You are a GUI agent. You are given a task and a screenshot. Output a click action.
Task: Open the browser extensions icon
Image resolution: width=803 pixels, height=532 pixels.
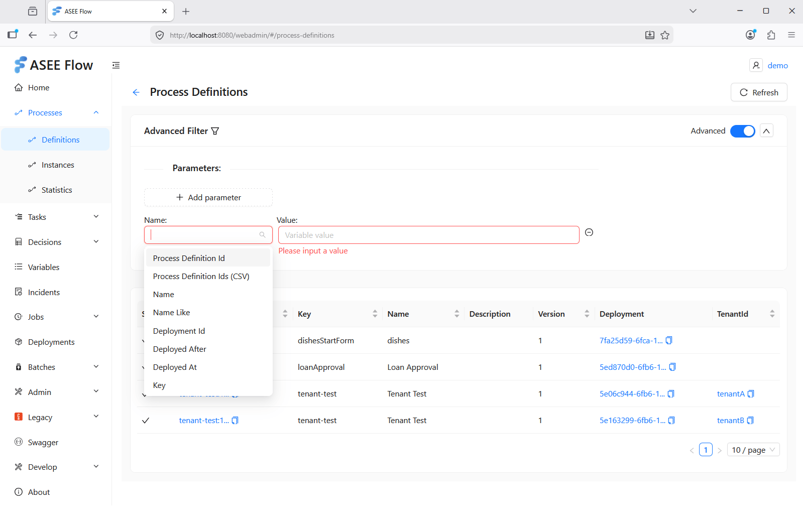click(771, 35)
